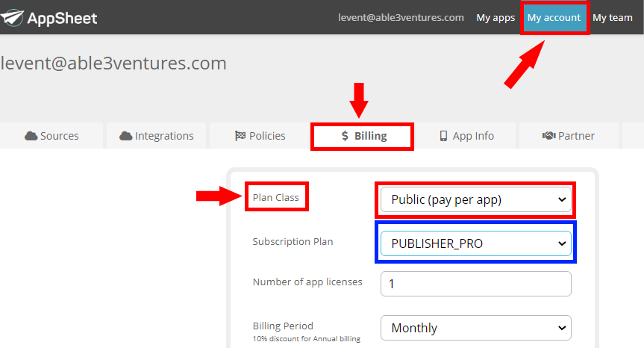The image size is (644, 348).
Task: Switch to the Policies tab
Action: [x=260, y=136]
